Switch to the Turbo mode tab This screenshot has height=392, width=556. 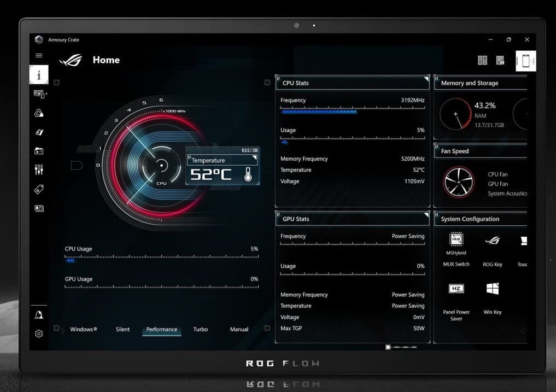(x=200, y=329)
